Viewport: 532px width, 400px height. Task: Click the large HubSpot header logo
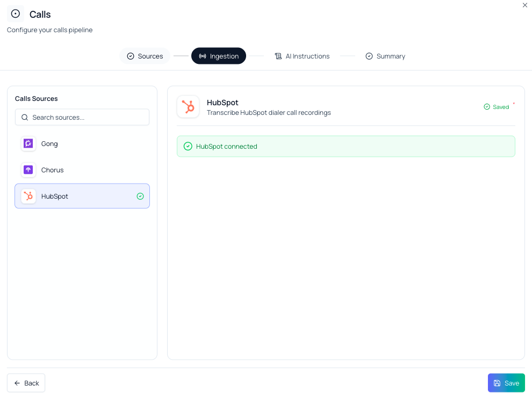click(x=188, y=107)
